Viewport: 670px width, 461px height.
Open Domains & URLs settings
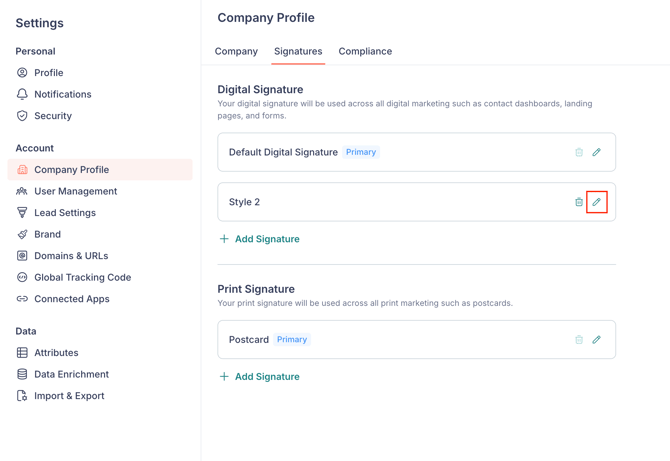point(71,256)
